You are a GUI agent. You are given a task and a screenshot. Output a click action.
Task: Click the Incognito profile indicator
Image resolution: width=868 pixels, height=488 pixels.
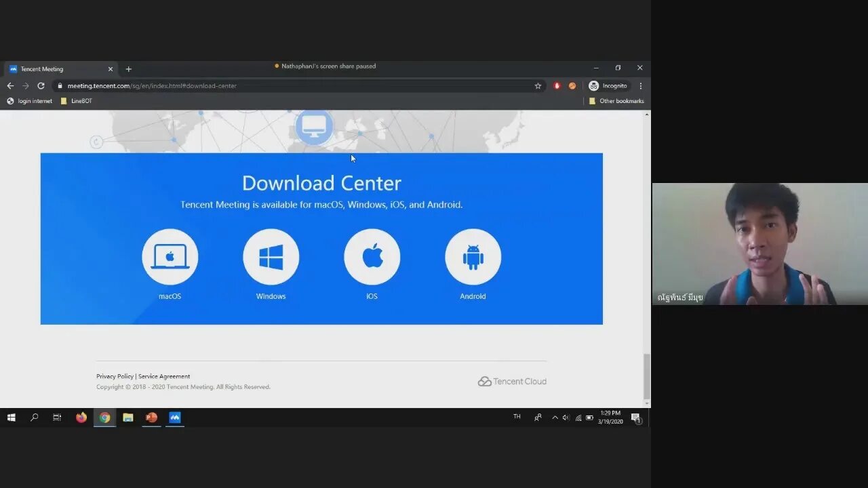point(608,86)
